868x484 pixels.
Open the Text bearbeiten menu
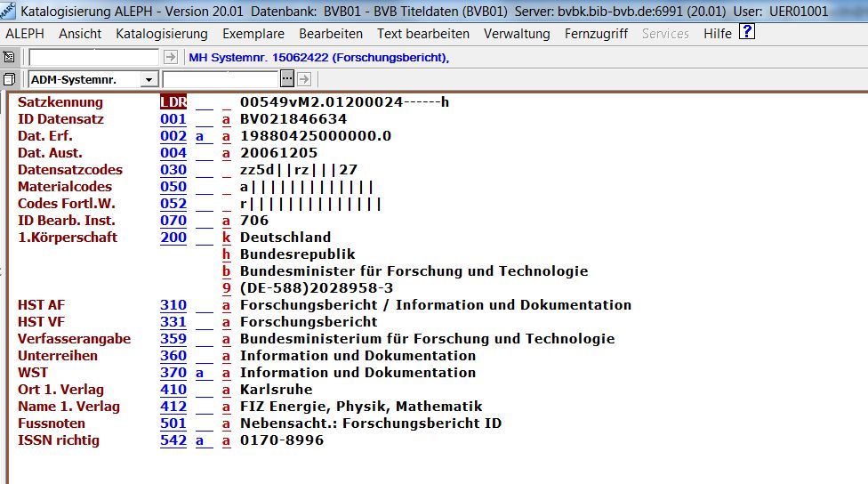(422, 34)
